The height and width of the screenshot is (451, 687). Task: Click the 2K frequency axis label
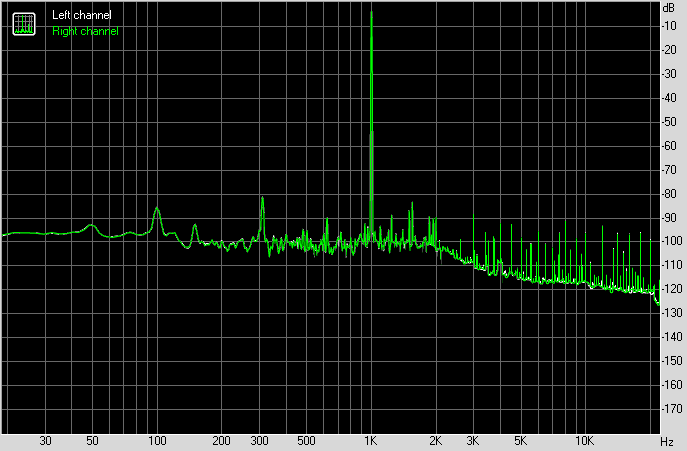pos(435,440)
